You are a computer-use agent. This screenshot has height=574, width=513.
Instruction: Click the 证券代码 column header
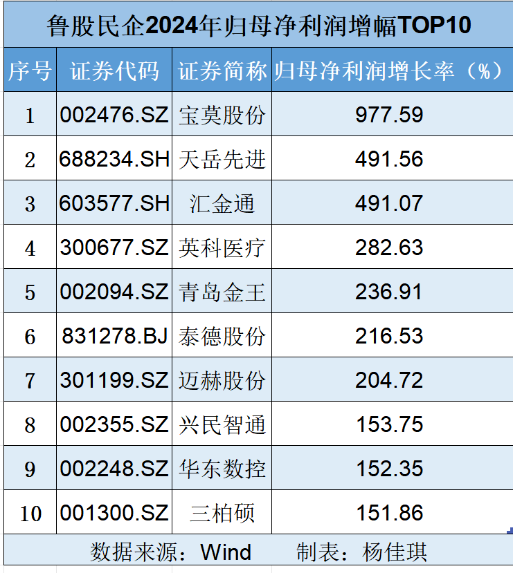pyautogui.click(x=114, y=70)
